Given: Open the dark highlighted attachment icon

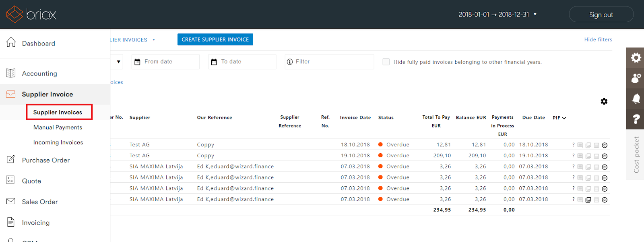Looking at the screenshot, I should coord(588,200).
